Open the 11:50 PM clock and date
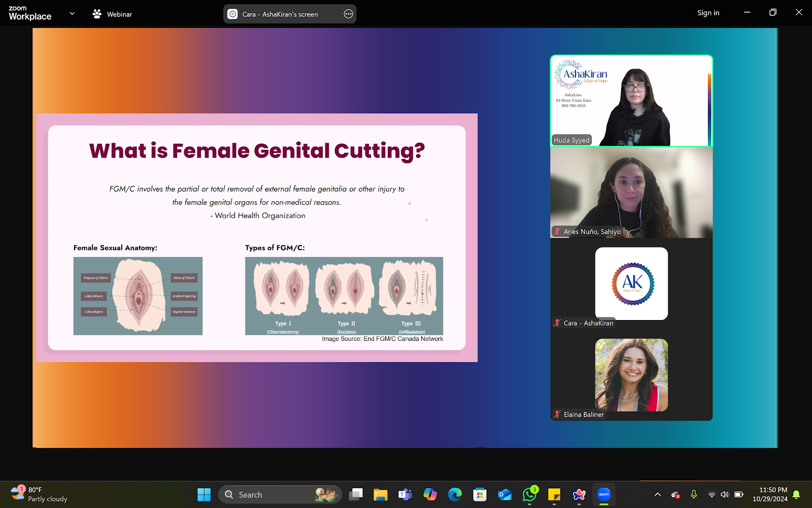The width and height of the screenshot is (812, 508). tap(770, 494)
